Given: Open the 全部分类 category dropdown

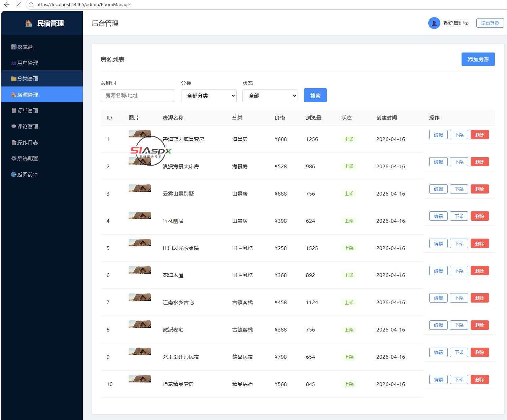Looking at the screenshot, I should point(209,96).
